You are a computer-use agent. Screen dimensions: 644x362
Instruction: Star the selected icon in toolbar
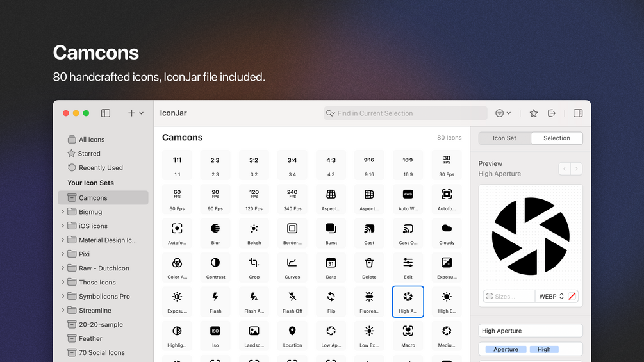click(x=534, y=113)
